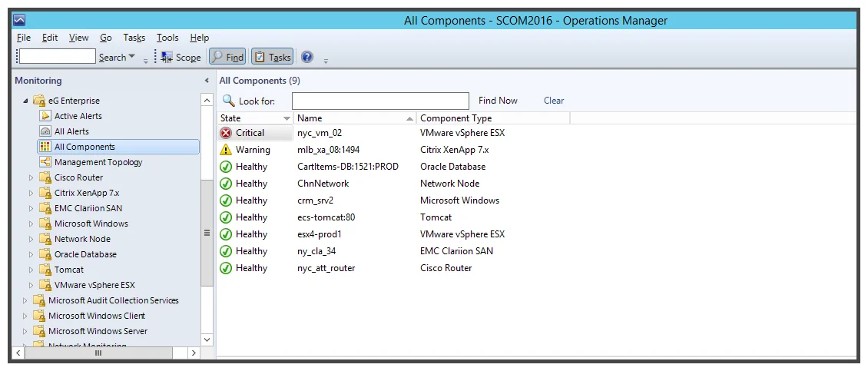This screenshot has width=868, height=371.
Task: Expand the Citrix XenApp 7.x tree node
Action: pos(31,193)
